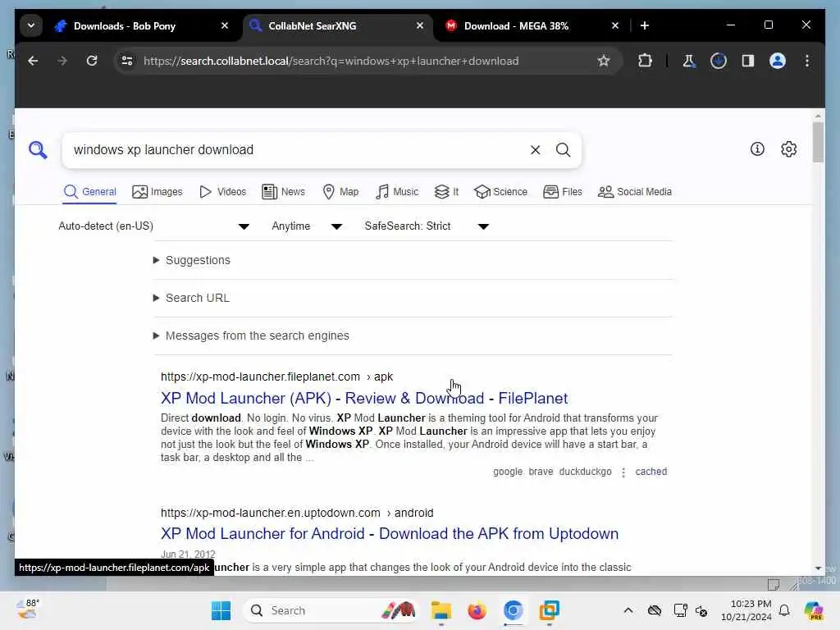Open the Chromium browser taskbar icon

tap(513, 610)
